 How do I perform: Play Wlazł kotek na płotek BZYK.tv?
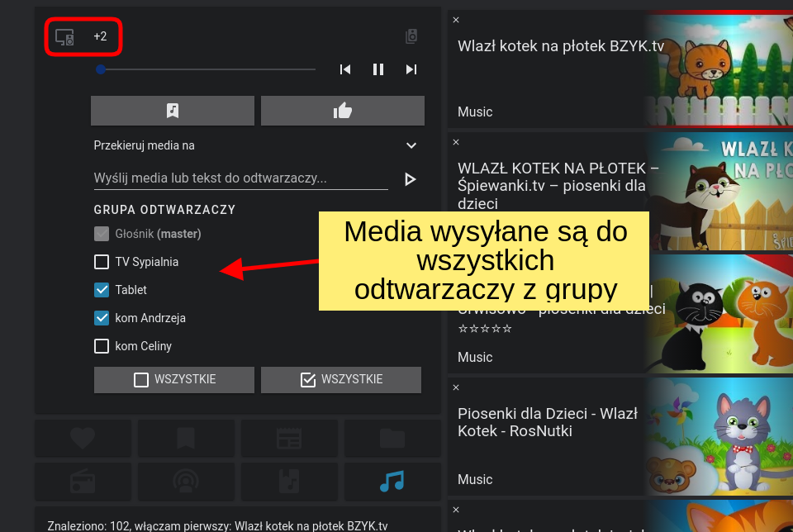coord(560,46)
